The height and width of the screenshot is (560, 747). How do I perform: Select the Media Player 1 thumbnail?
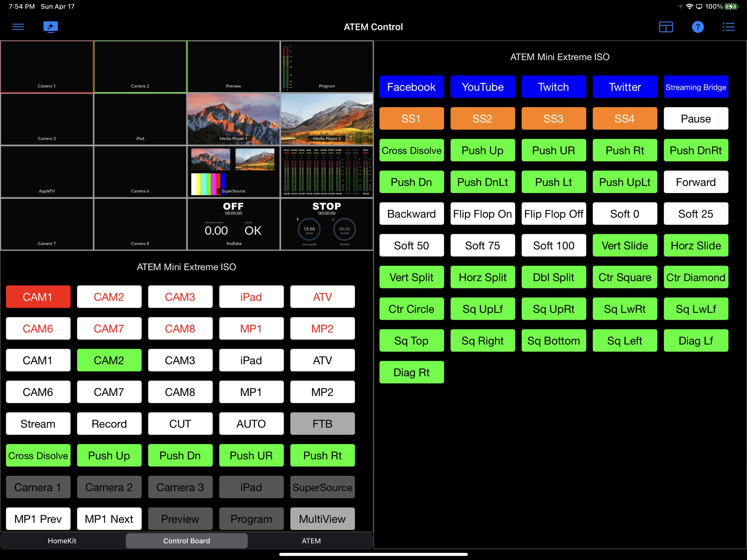(233, 119)
